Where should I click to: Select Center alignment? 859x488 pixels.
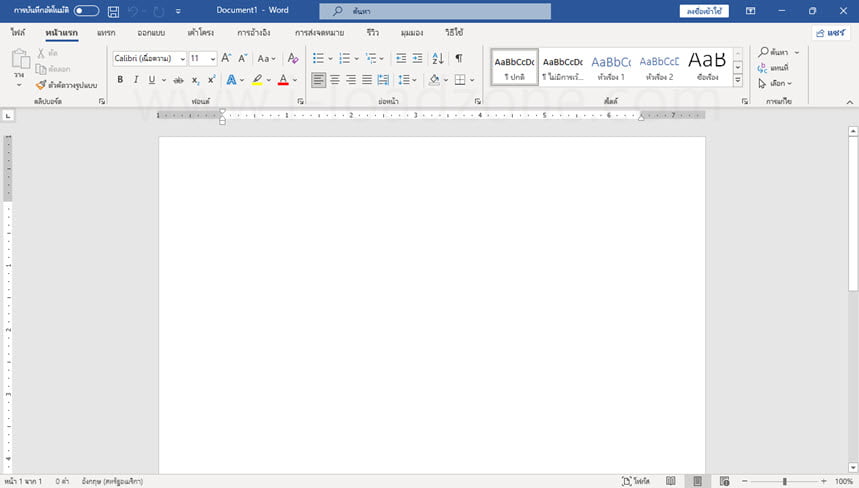tap(335, 80)
